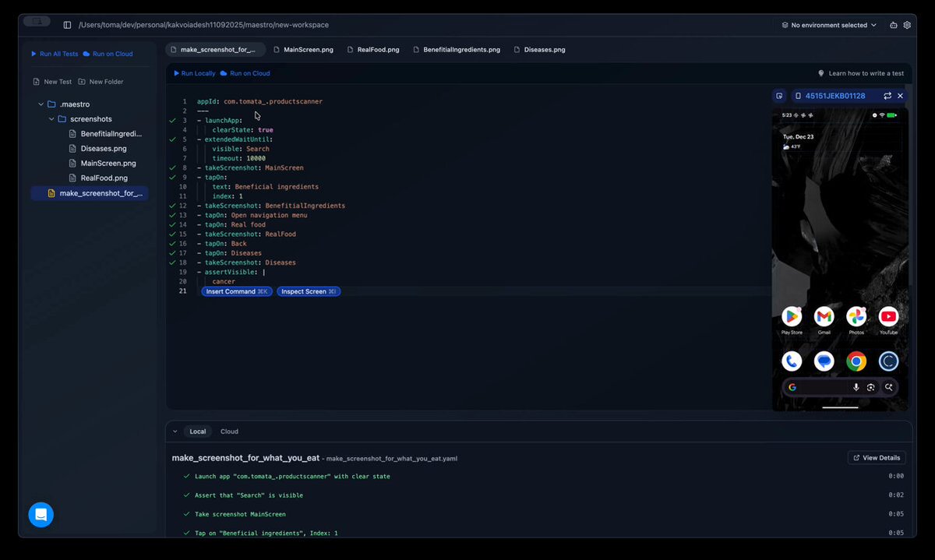Screen dimensions: 935x560
Task: Click the 'timeout: 10000' line
Action: click(238, 158)
